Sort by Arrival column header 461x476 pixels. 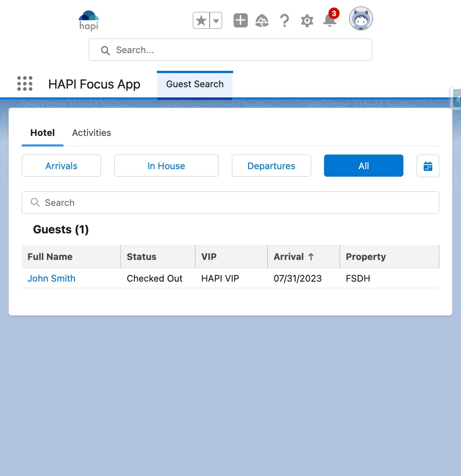coord(304,256)
